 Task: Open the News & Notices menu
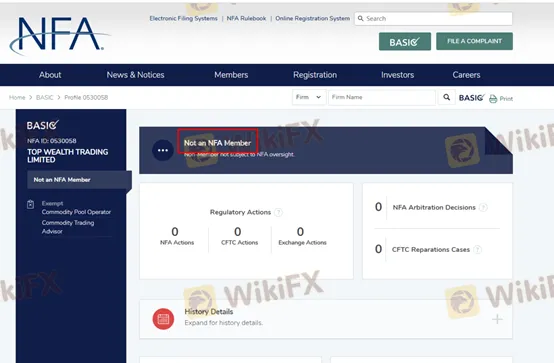(x=135, y=75)
